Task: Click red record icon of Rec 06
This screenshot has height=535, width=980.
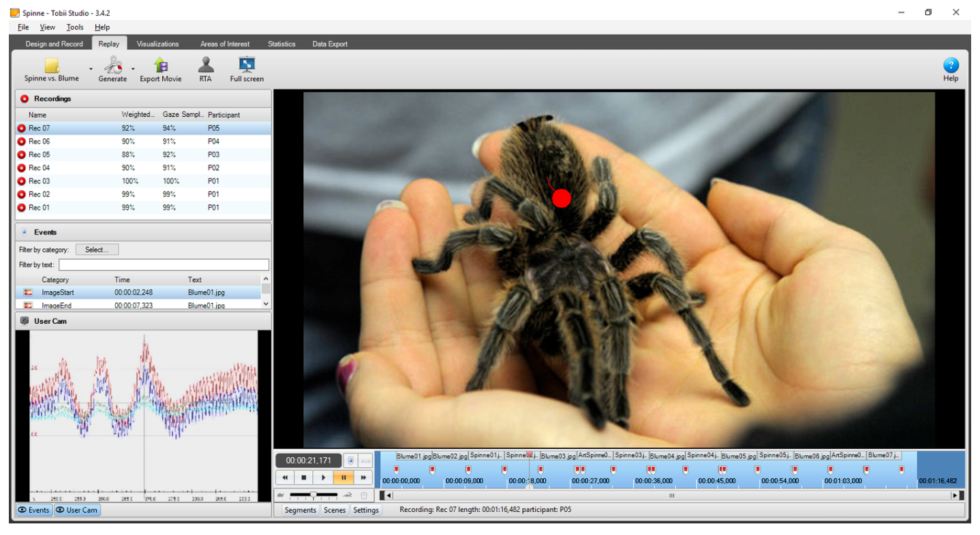Action: (21, 141)
